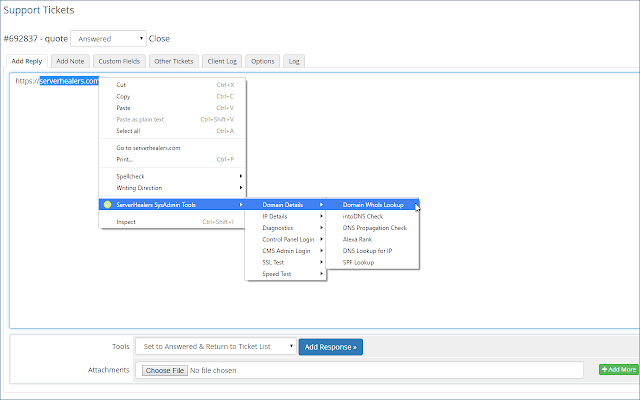
Task: Choose Cut from the context menu
Action: [172, 85]
